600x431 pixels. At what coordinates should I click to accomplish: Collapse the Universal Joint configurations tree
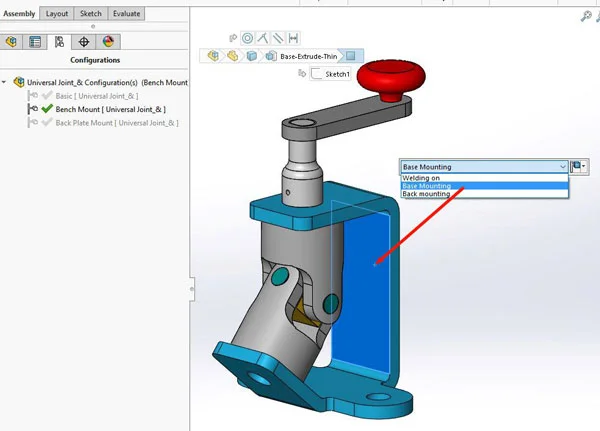[5, 82]
